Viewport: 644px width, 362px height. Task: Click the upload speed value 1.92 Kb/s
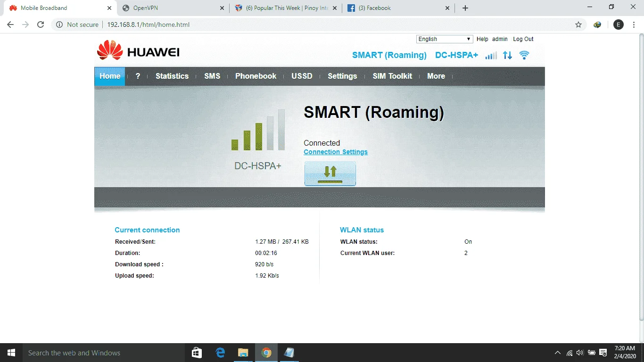pos(267,276)
